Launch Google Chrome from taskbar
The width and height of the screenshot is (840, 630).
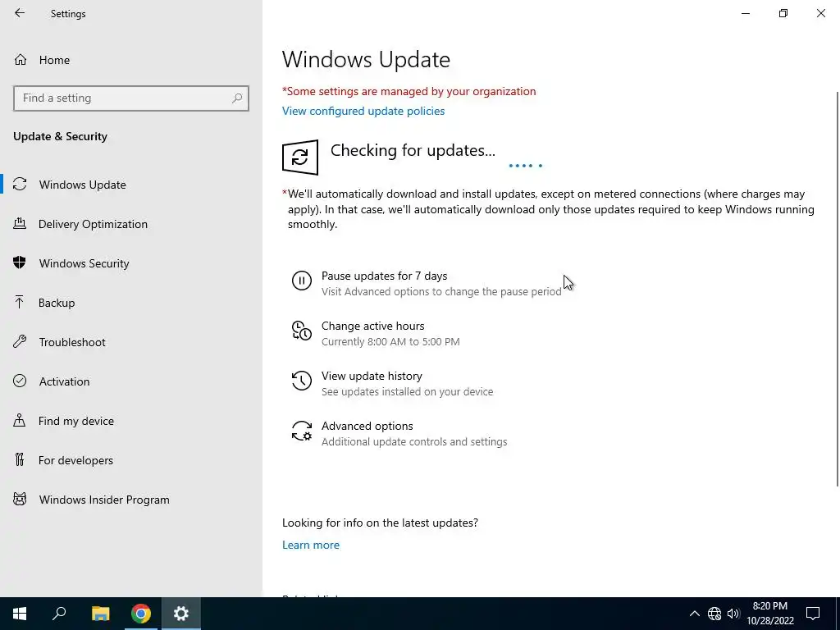141,614
